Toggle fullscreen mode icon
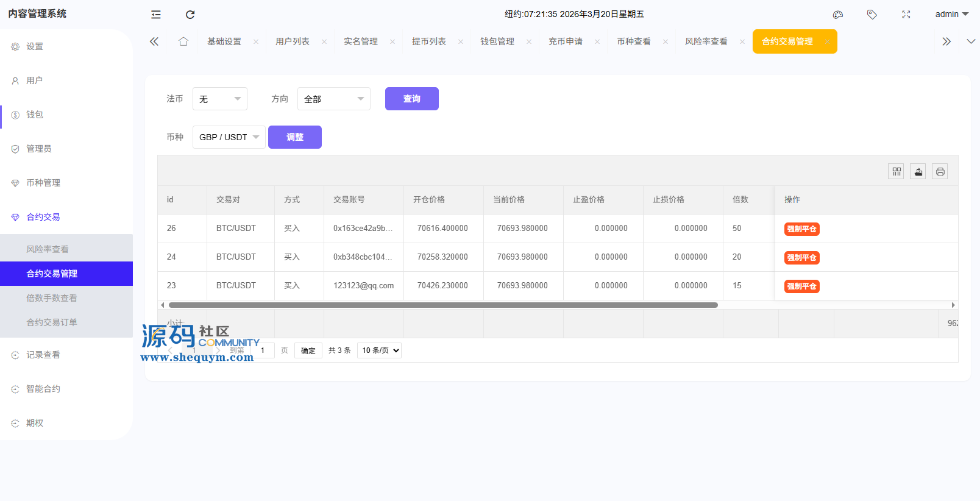The image size is (980, 501). [x=906, y=15]
